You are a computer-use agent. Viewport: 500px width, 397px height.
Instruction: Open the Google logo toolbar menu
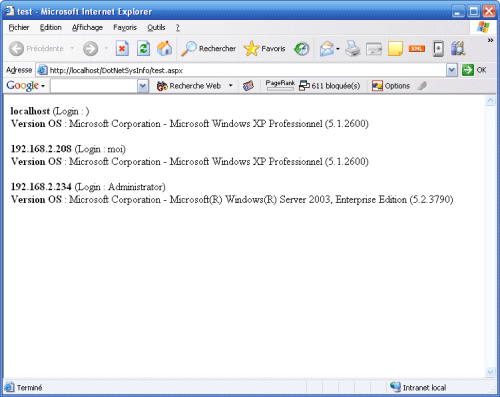pyautogui.click(x=25, y=86)
